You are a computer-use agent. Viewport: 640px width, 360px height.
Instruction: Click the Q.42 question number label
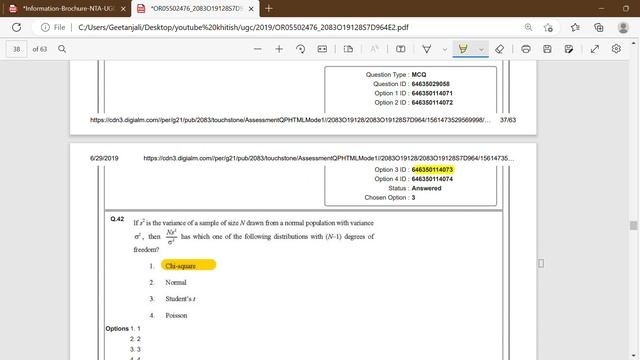[x=117, y=219]
